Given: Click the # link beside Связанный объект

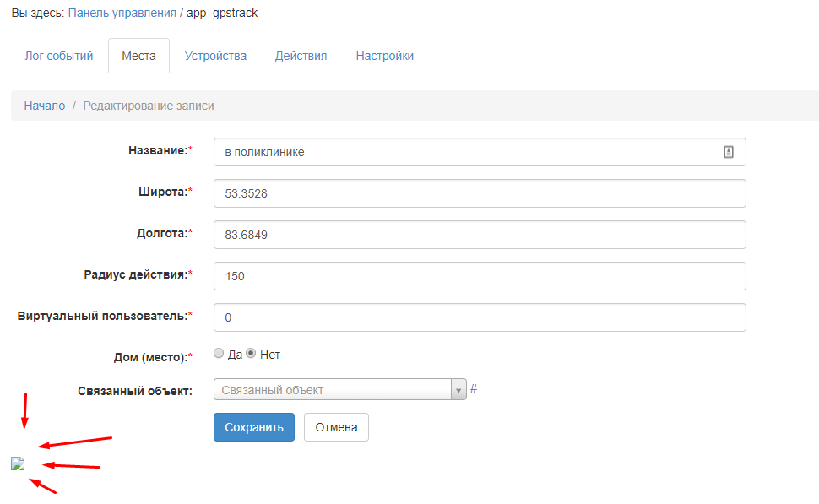Looking at the screenshot, I should (473, 388).
